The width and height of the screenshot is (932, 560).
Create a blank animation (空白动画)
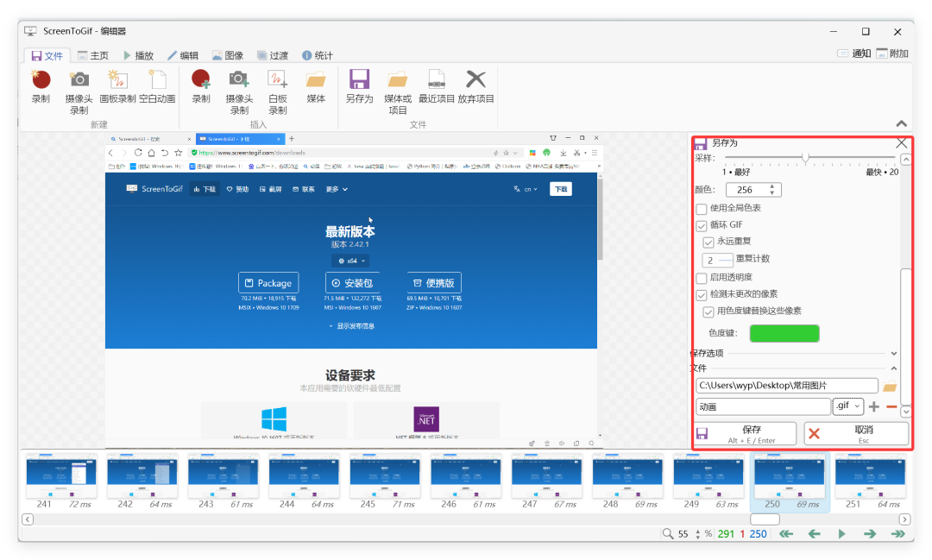click(157, 87)
